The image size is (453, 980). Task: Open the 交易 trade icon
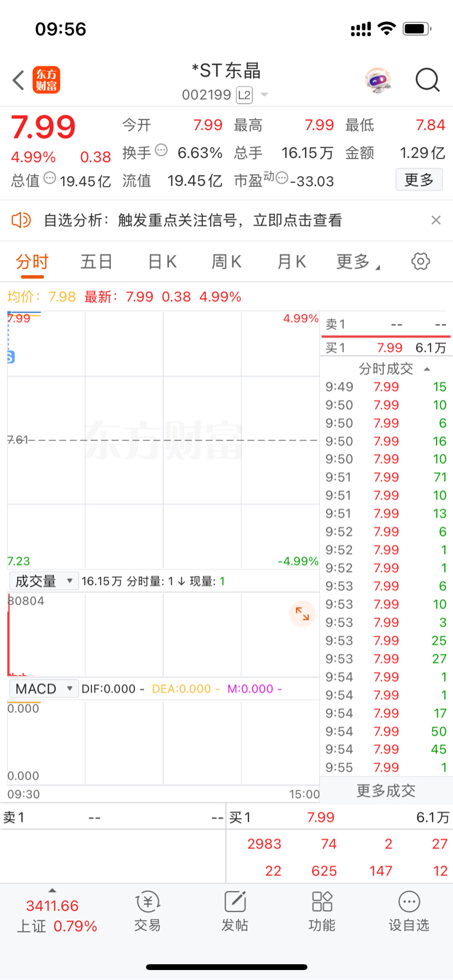[x=147, y=911]
